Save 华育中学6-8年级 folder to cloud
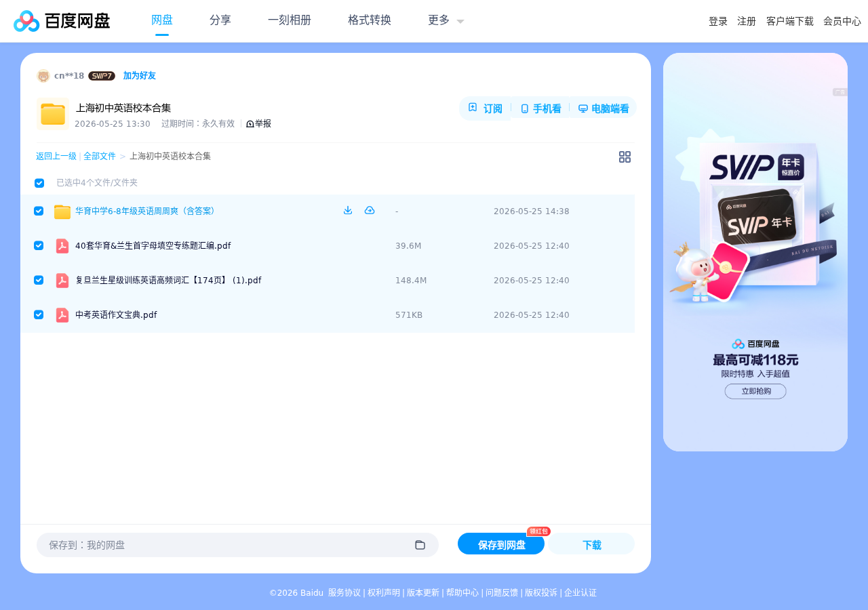This screenshot has height=610, width=868. [370, 210]
